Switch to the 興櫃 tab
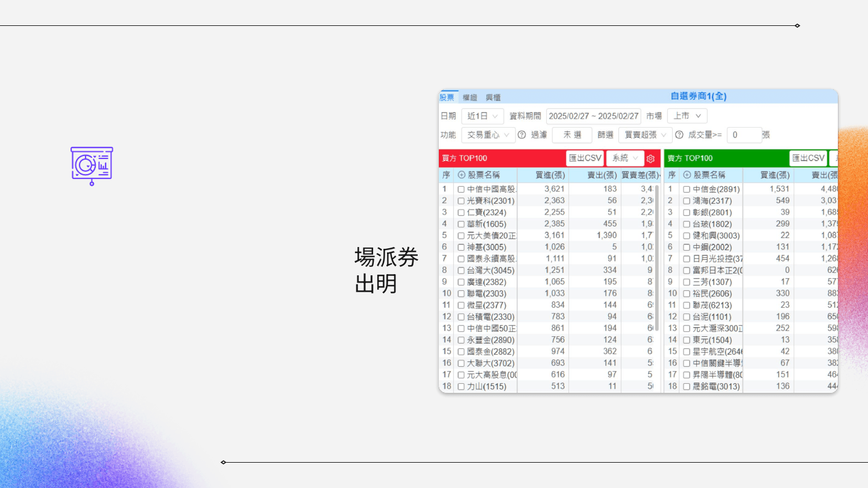The width and height of the screenshot is (868, 488). click(493, 98)
